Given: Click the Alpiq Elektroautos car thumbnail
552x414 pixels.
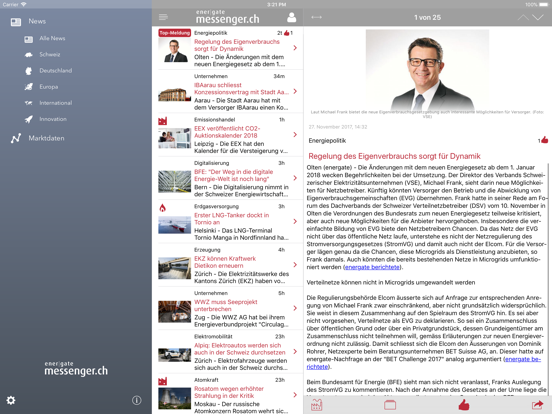Looking at the screenshot, I should tap(175, 355).
